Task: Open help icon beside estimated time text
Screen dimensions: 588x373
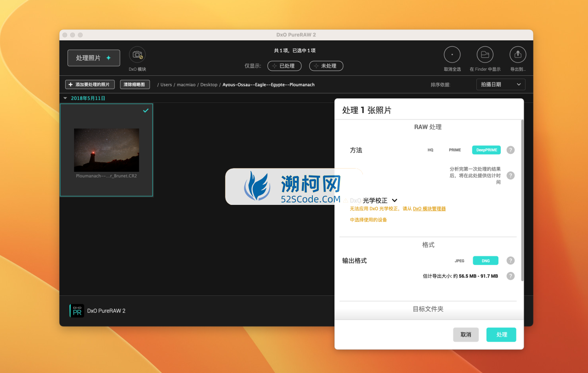Action: [x=510, y=175]
